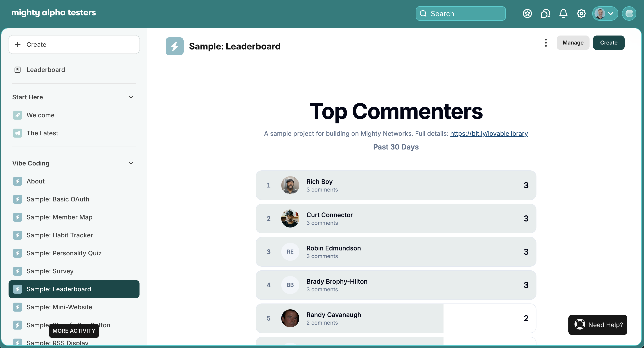Open the profile avatar dropdown
The width and height of the screenshot is (644, 348).
(605, 13)
